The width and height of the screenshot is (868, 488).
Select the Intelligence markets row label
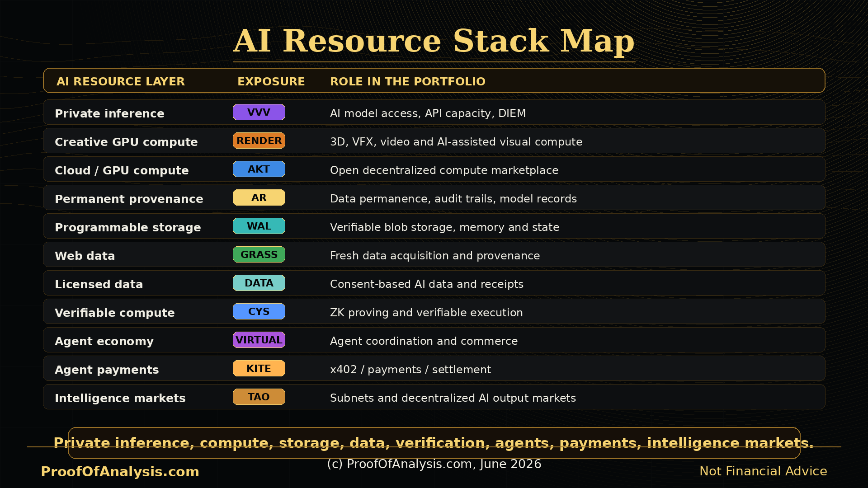pos(120,398)
